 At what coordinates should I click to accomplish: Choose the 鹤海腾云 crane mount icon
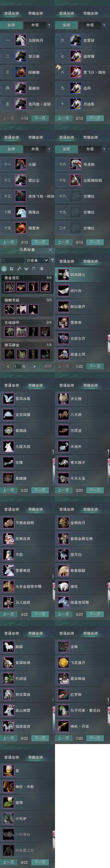click(x=63, y=275)
